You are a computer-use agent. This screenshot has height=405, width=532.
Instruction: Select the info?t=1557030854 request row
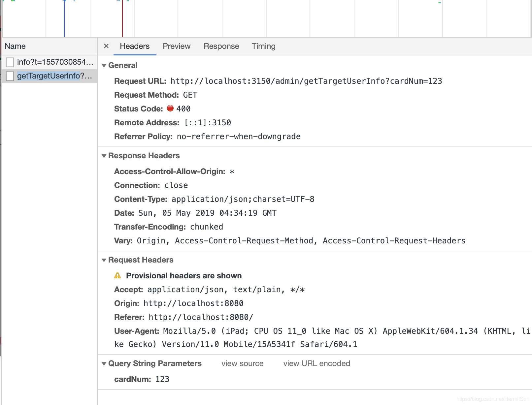coord(50,62)
